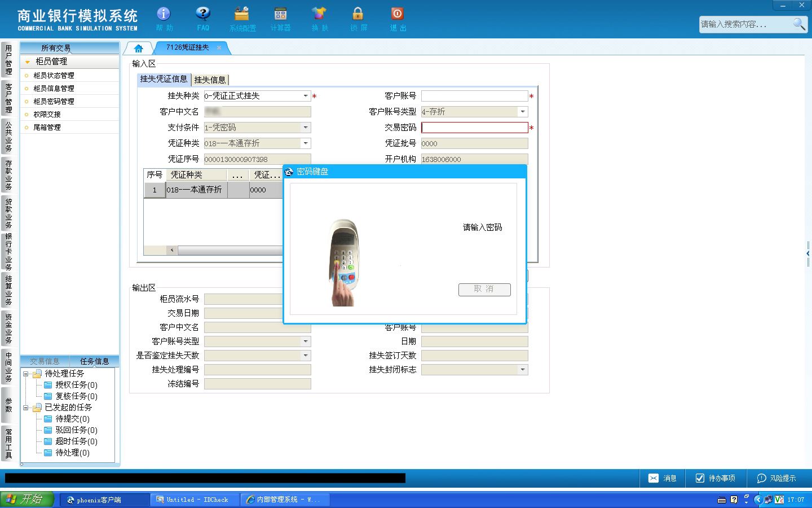The height and width of the screenshot is (508, 812).
Task: Open the 所有交易 panel tab
Action: (56, 48)
